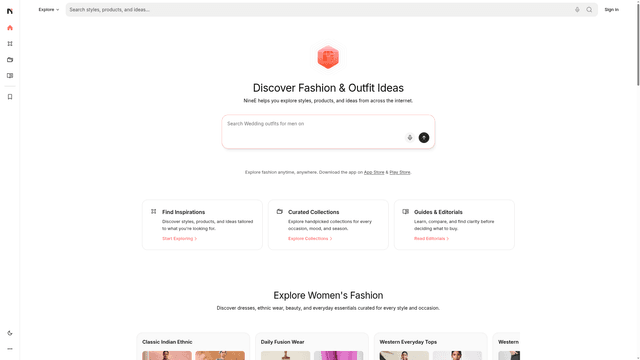Click the Curated Collections folder icon
The width and height of the screenshot is (640, 360).
[x=280, y=211]
